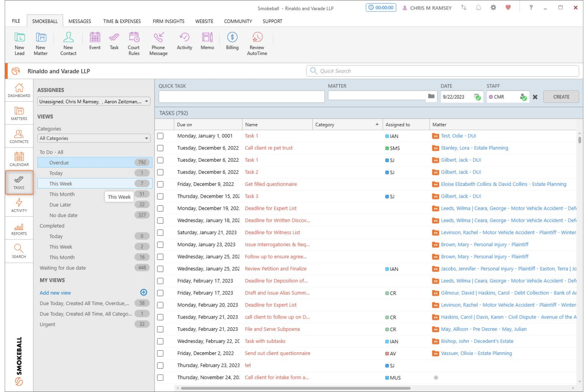Expand the All Categories dropdown
588x392 pixels.
[94, 138]
